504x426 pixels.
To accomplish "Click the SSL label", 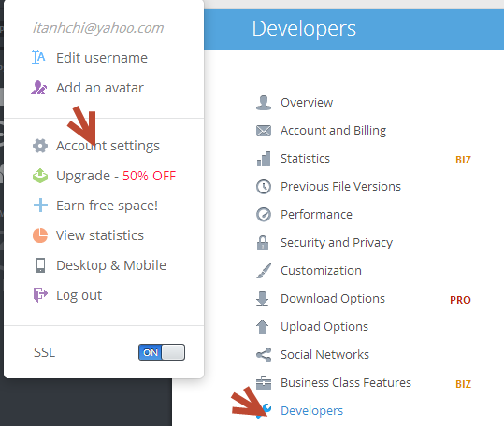I will coord(44,352).
